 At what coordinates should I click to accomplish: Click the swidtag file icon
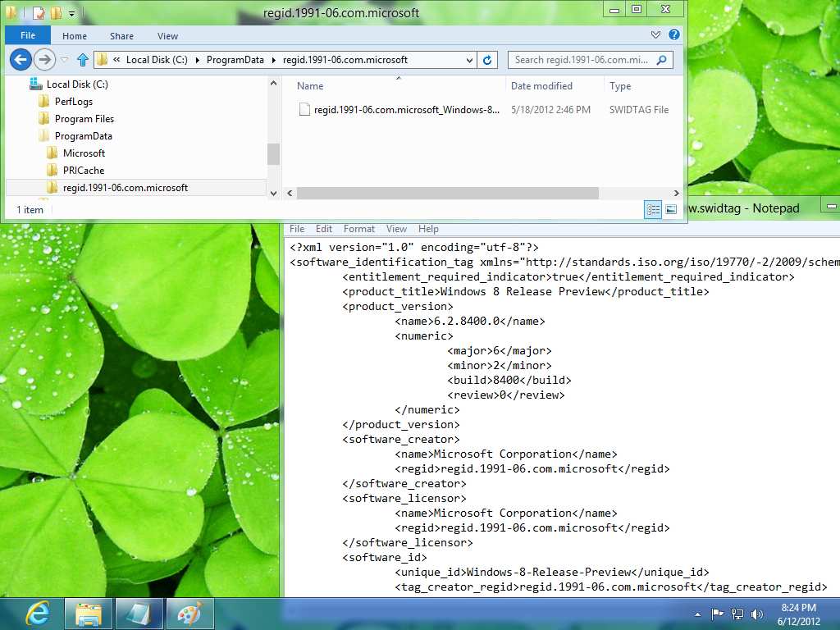click(304, 110)
